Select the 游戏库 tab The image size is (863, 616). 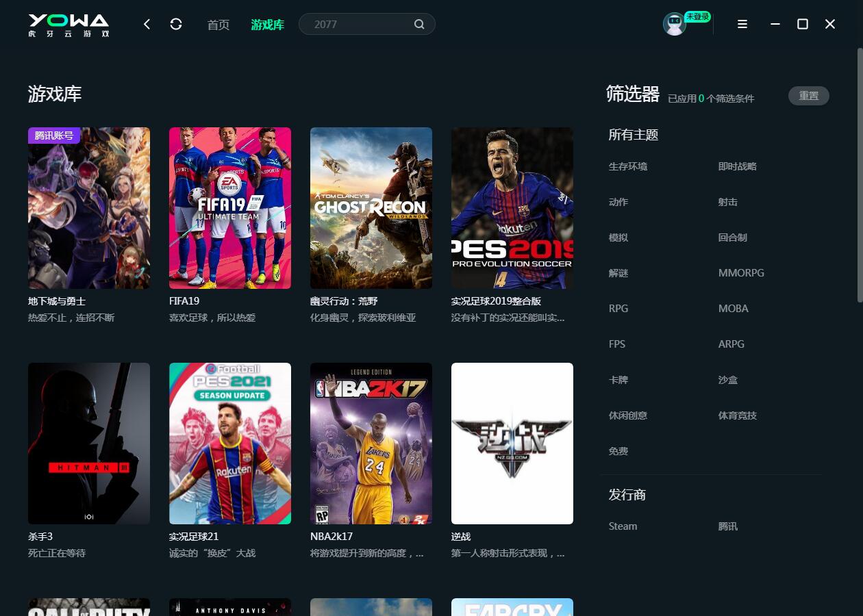point(267,25)
